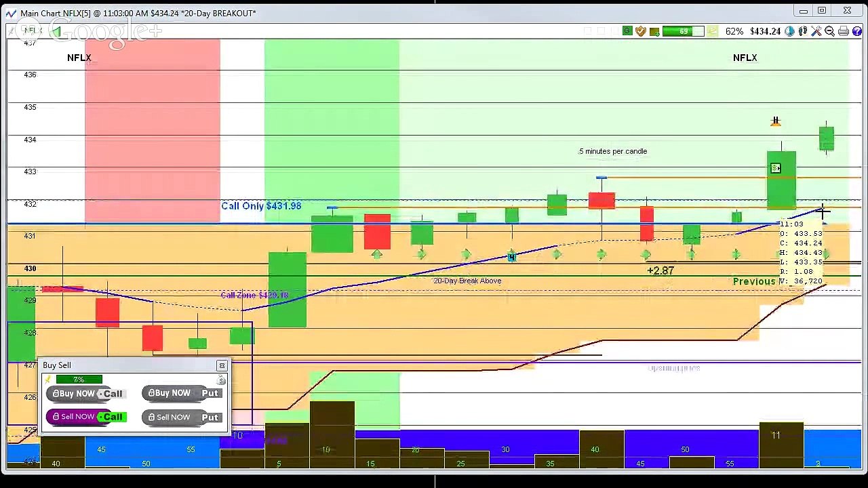This screenshot has height=488, width=868.
Task: Click the 62% readout in toolbar
Action: [734, 31]
